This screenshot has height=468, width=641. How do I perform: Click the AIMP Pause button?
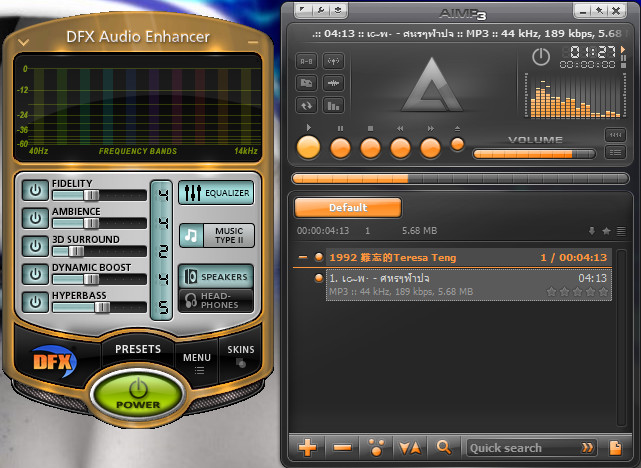click(340, 148)
